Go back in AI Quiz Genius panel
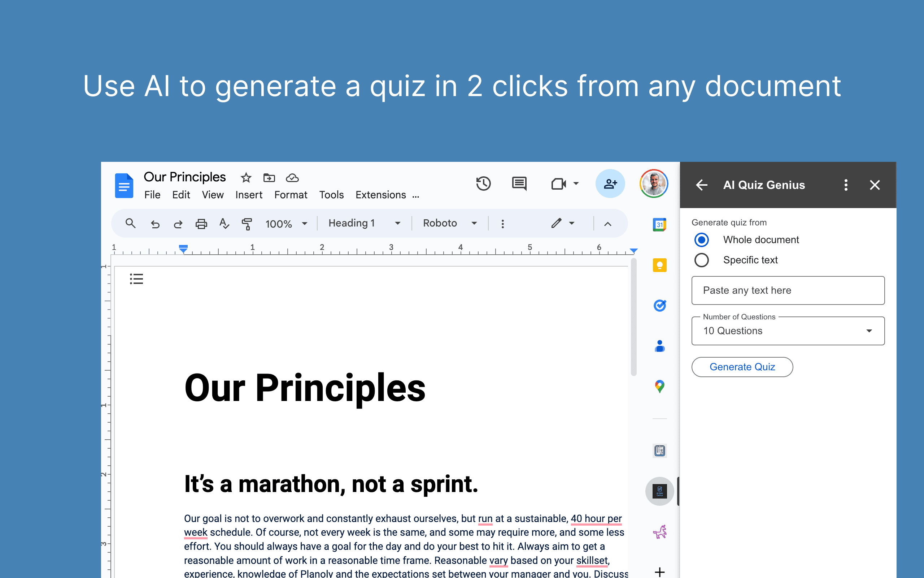The height and width of the screenshot is (578, 924). 701,185
